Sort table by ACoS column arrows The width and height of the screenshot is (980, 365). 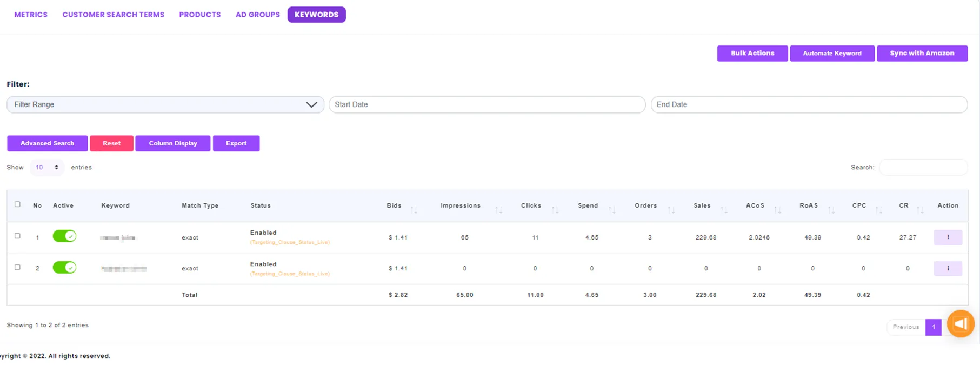click(778, 210)
